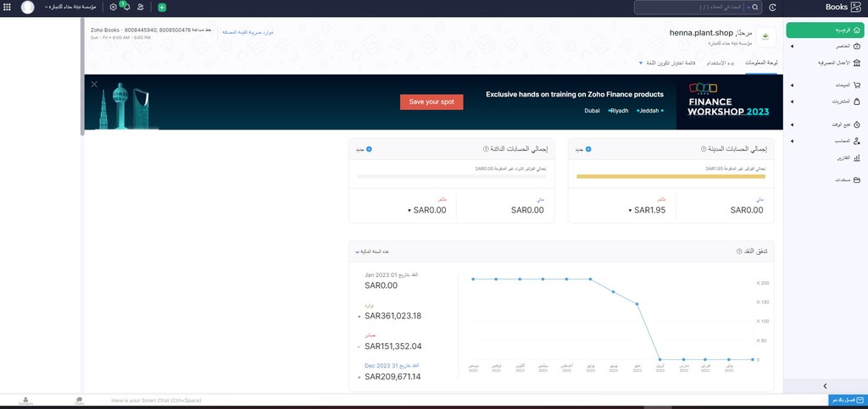Click the Finance Workshop 2023 banner logo
868x409 pixels.
[x=728, y=101]
